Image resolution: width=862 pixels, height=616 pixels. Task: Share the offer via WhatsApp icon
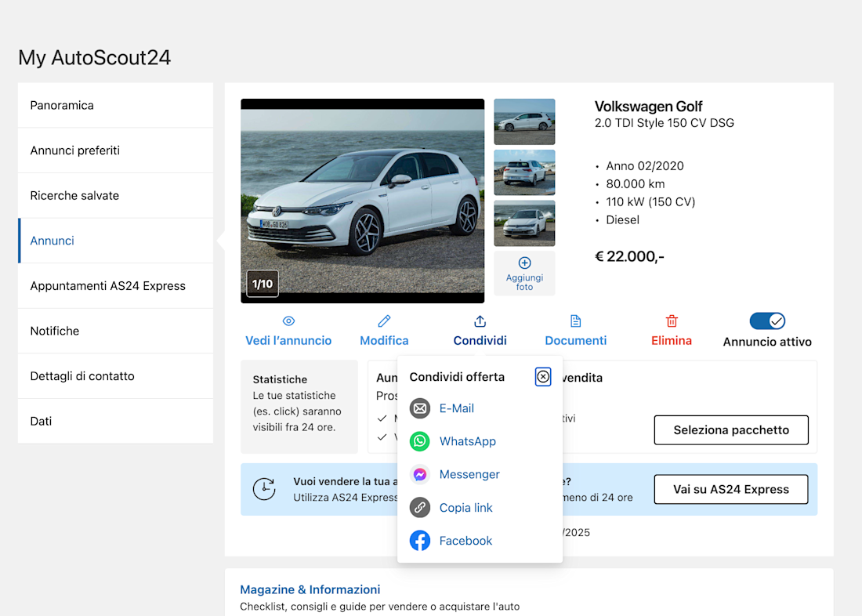[420, 441]
